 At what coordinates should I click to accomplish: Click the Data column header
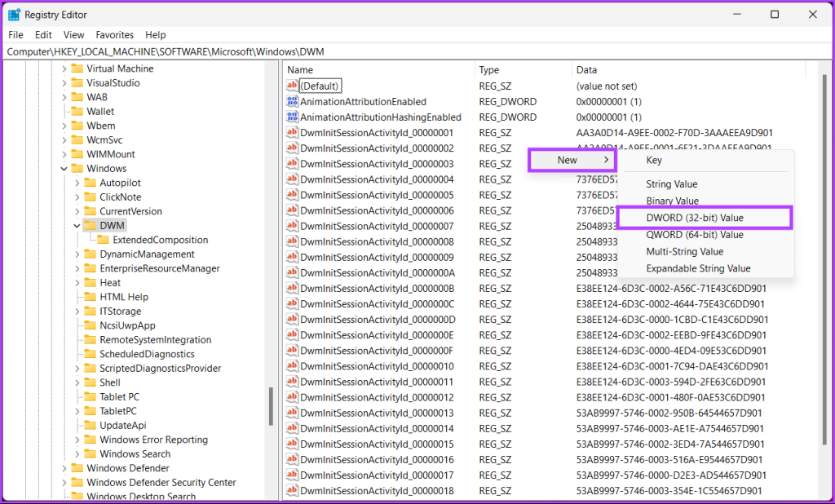(x=586, y=70)
